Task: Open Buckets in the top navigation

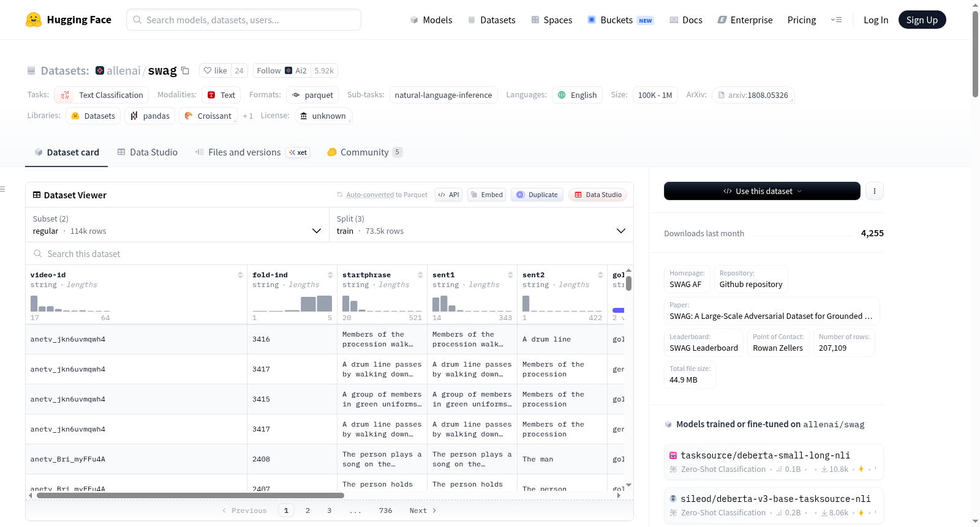Action: [x=620, y=20]
